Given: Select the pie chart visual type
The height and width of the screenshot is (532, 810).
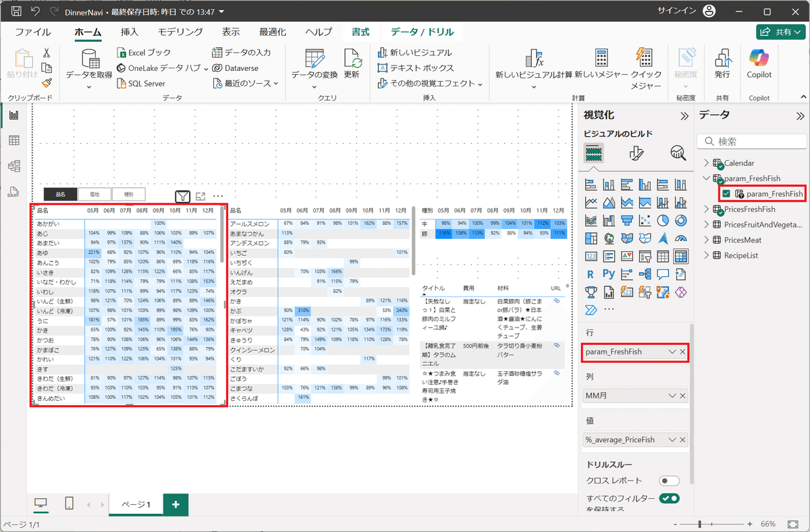Looking at the screenshot, I should [x=662, y=220].
